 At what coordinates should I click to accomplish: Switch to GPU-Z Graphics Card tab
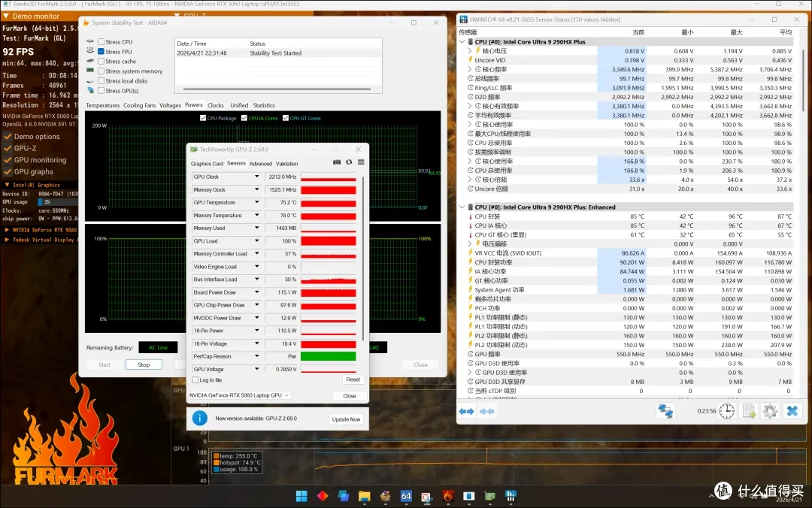coord(207,164)
